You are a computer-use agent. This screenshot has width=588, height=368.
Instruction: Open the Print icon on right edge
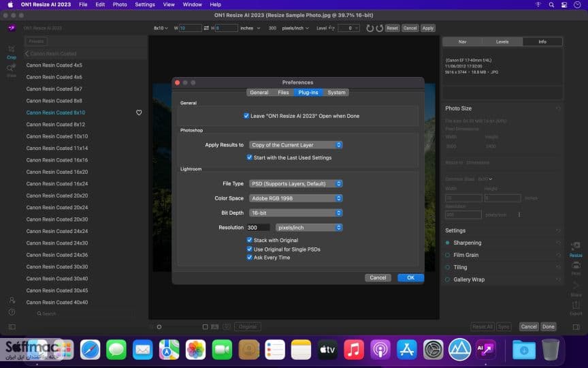click(x=576, y=268)
